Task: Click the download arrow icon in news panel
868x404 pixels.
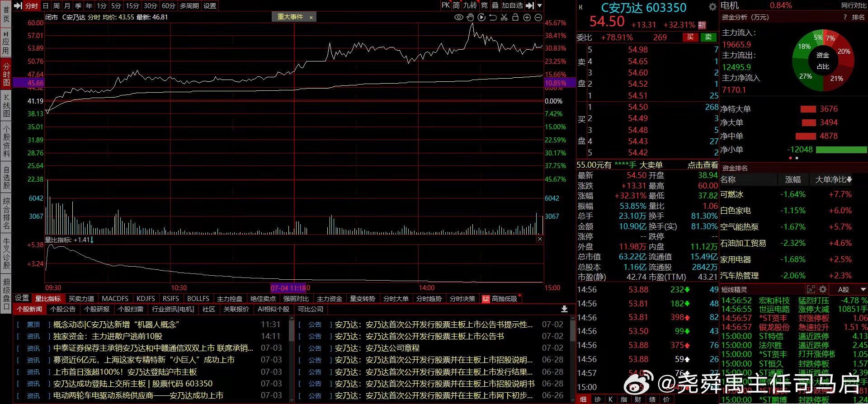Action: (564, 309)
